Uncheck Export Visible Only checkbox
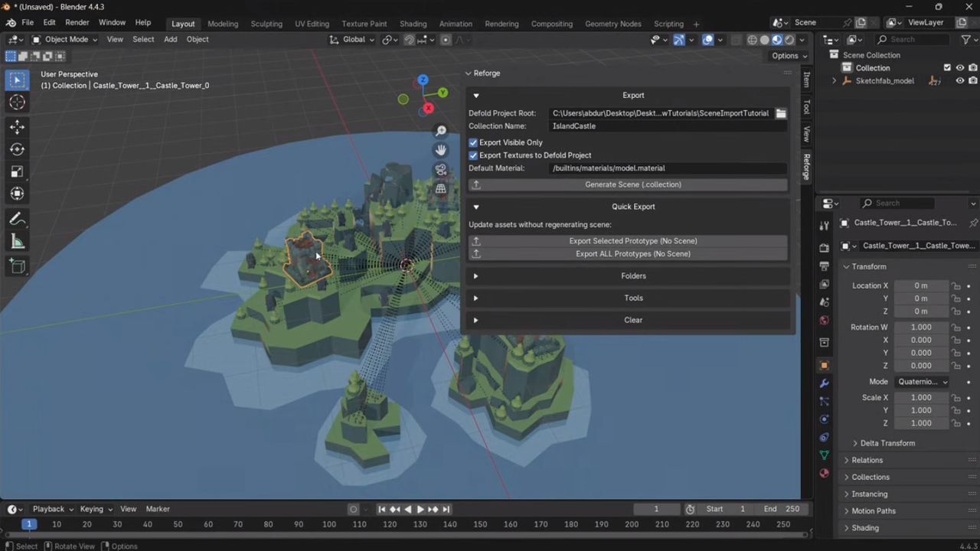 pyautogui.click(x=473, y=142)
